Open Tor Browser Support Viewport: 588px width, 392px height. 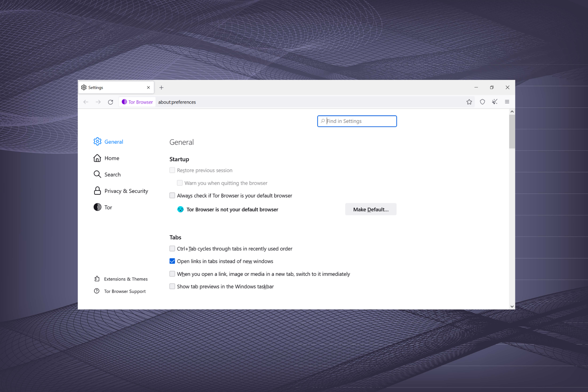[120, 291]
